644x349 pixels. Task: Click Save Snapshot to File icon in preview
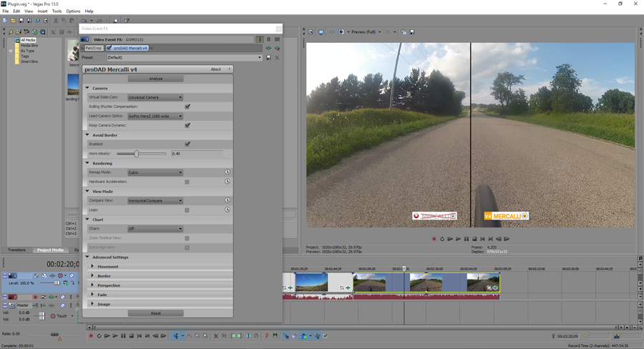[x=412, y=32]
